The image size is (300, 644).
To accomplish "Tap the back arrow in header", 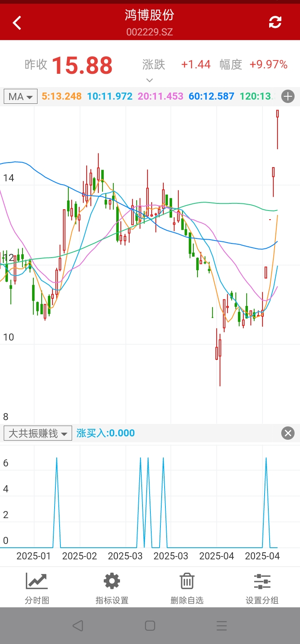I will pyautogui.click(x=17, y=23).
